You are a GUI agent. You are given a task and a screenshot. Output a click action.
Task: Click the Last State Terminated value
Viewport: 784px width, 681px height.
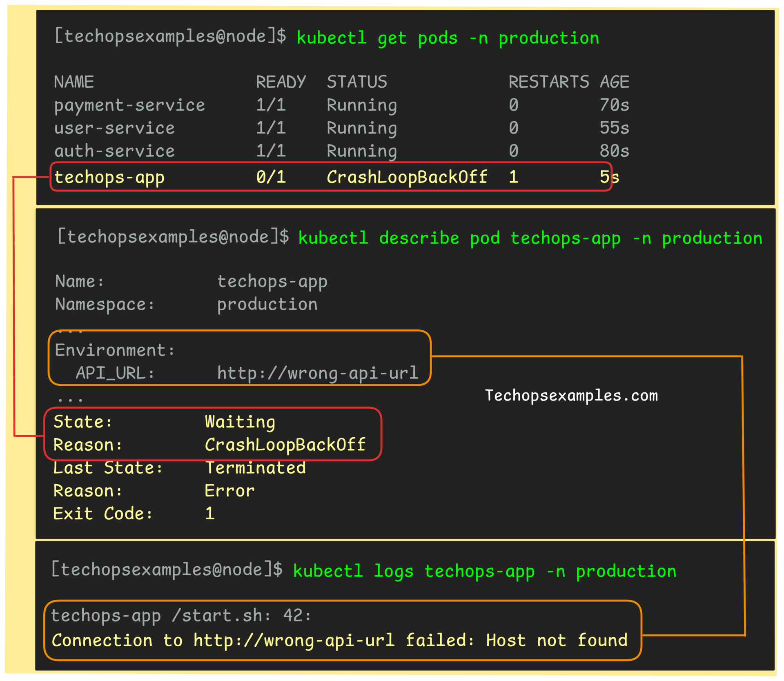[255, 468]
